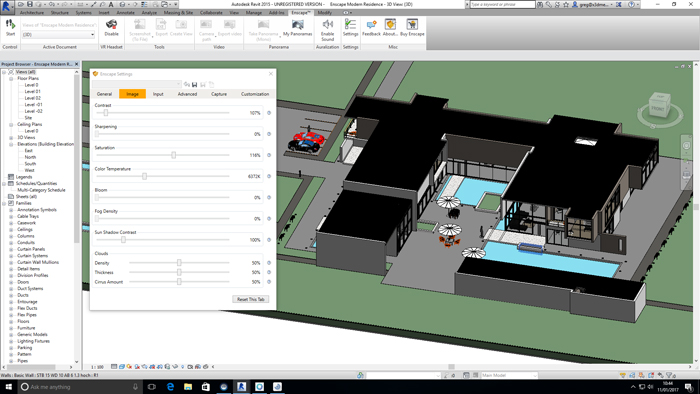The height and width of the screenshot is (394, 700).
Task: Reset Clouds Density using its reset icon
Action: coord(269,263)
